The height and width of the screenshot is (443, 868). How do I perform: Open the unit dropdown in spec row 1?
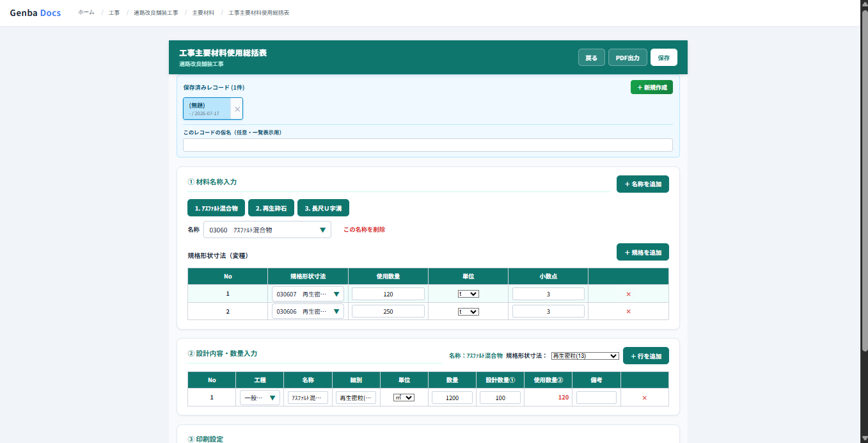tap(468, 294)
